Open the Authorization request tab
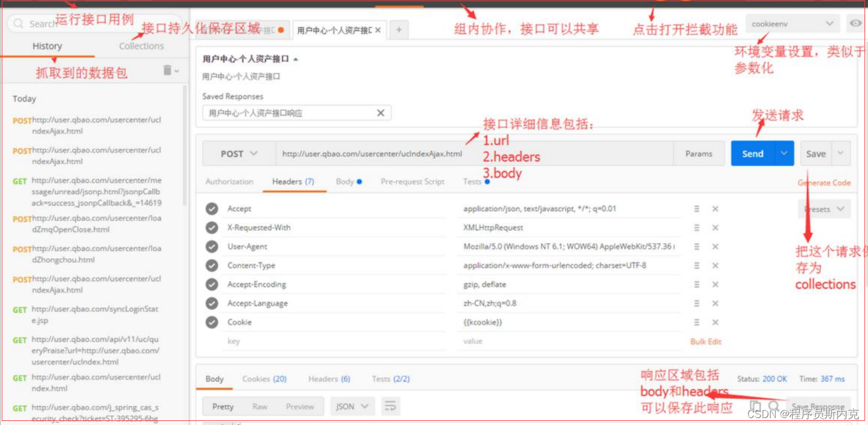 229,181
